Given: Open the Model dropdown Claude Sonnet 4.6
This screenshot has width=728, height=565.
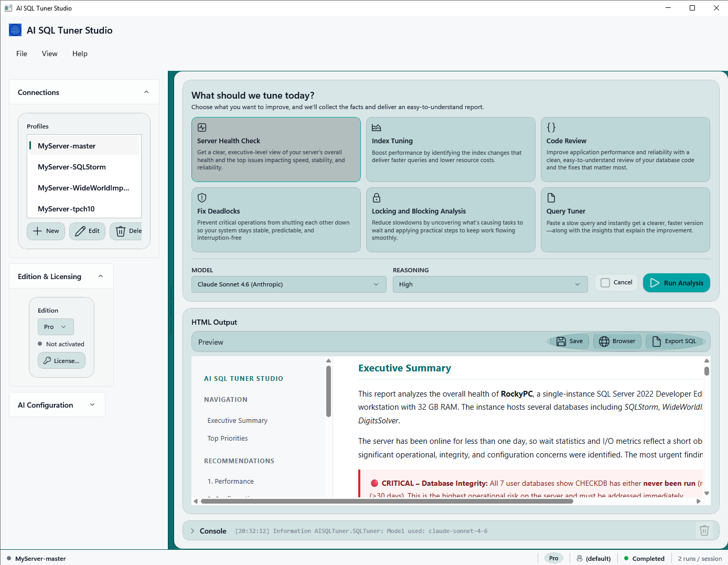Looking at the screenshot, I should (288, 284).
